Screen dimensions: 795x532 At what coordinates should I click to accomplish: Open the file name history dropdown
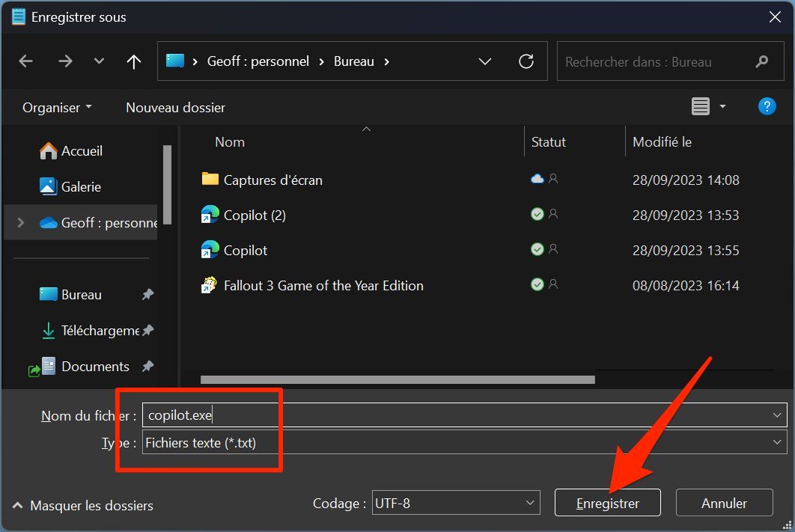[x=777, y=415]
